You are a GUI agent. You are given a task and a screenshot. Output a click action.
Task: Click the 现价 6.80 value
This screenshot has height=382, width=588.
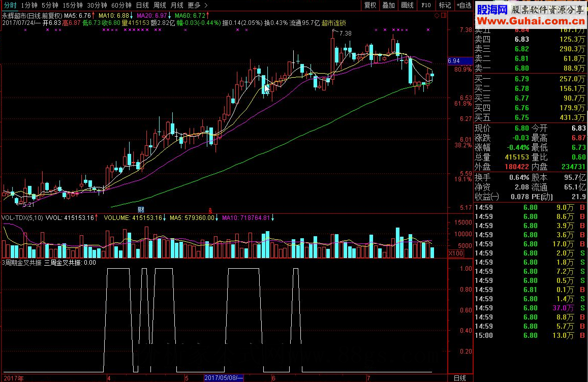521,128
